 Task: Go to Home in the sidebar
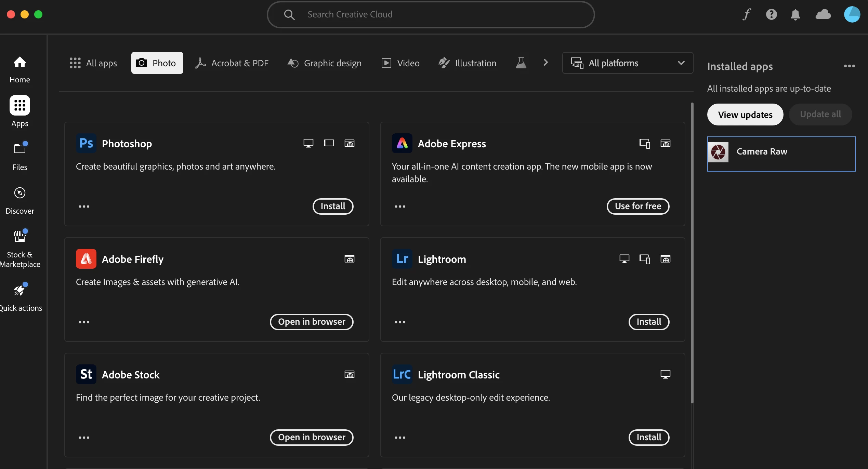click(20, 69)
